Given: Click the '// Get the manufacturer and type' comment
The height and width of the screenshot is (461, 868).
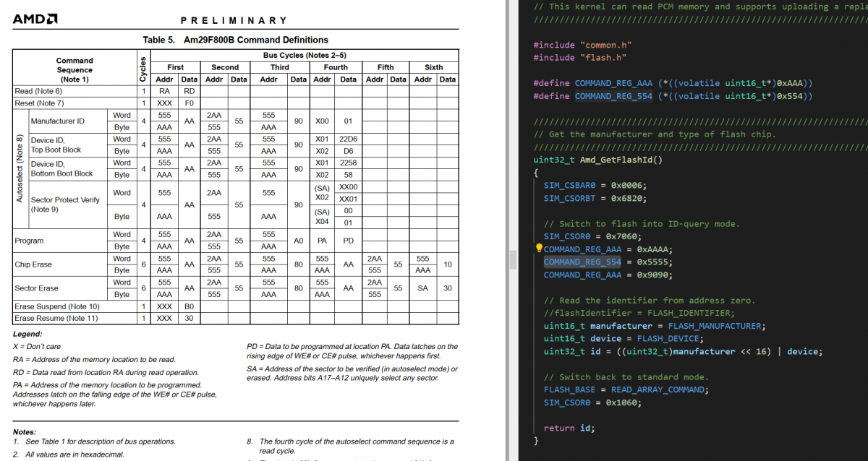Looking at the screenshot, I should (655, 134).
